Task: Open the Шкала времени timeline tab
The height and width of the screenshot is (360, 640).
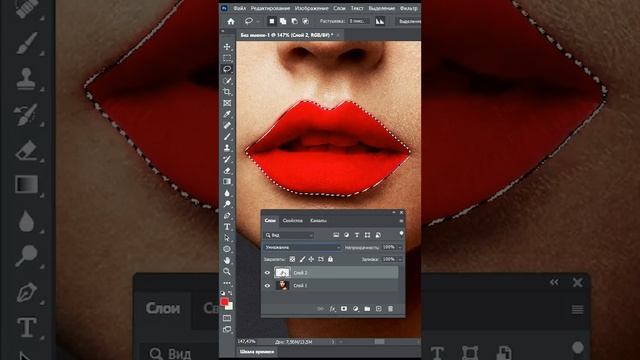Action: 257,351
